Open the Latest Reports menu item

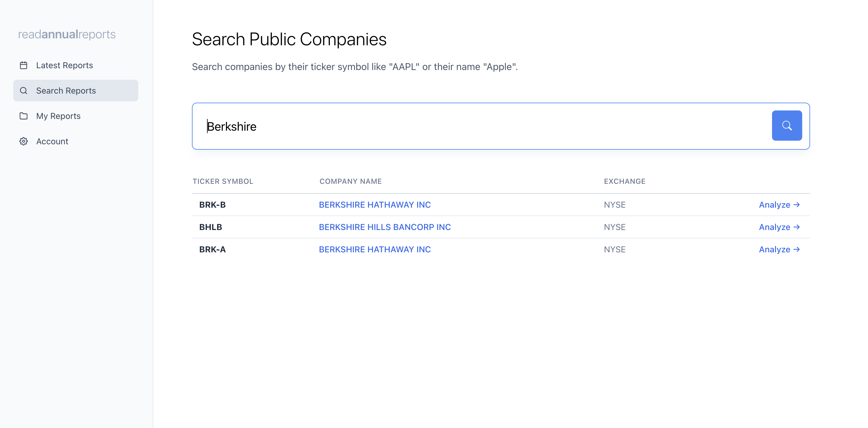pyautogui.click(x=64, y=65)
